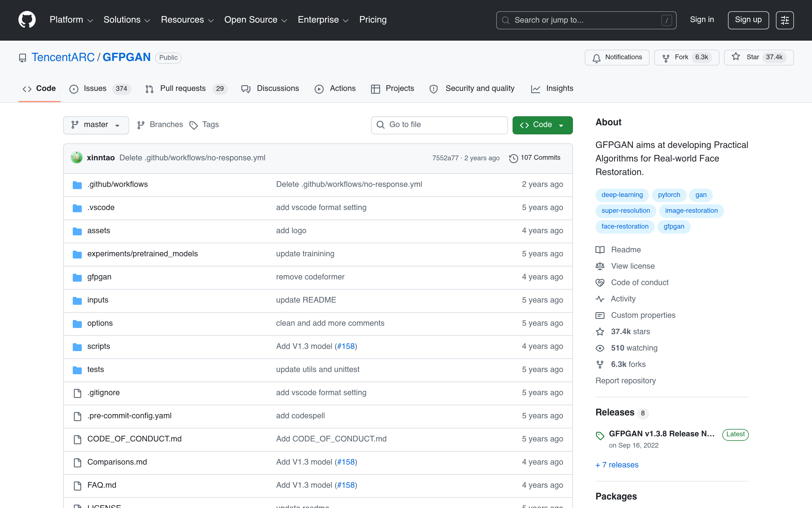Image resolution: width=812 pixels, height=508 pixels.
Task: Open the Security and quality tab
Action: coord(472,89)
